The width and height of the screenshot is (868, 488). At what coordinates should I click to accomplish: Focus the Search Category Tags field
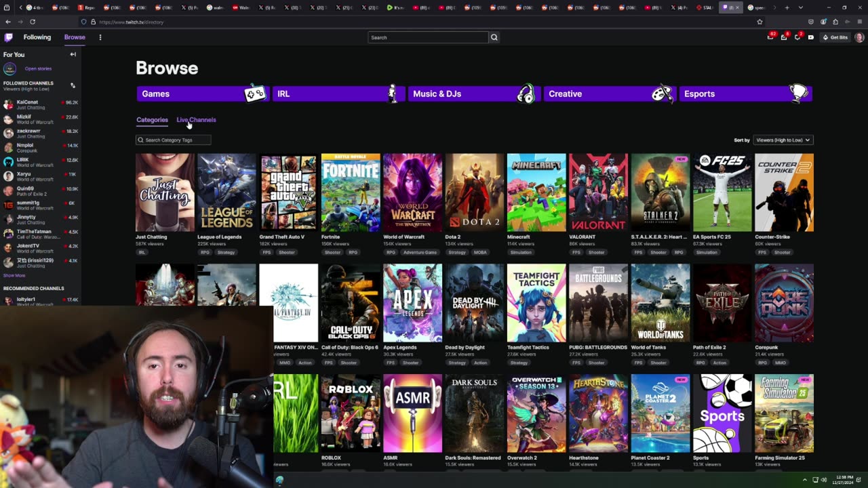[x=174, y=140]
